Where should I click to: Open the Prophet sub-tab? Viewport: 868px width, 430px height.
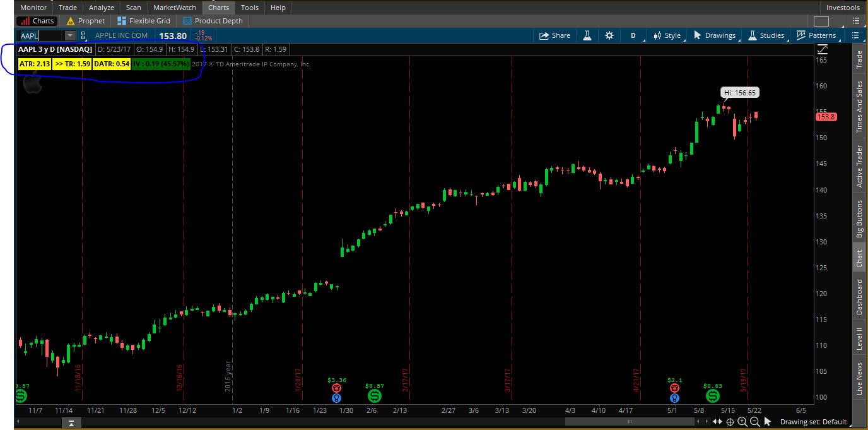[86, 21]
